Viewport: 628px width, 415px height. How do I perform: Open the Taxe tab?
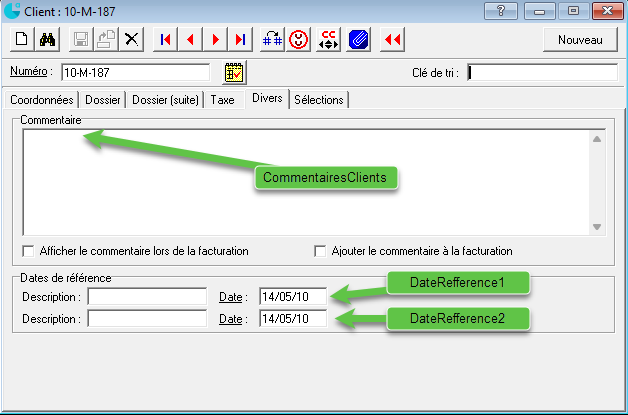pos(222,100)
